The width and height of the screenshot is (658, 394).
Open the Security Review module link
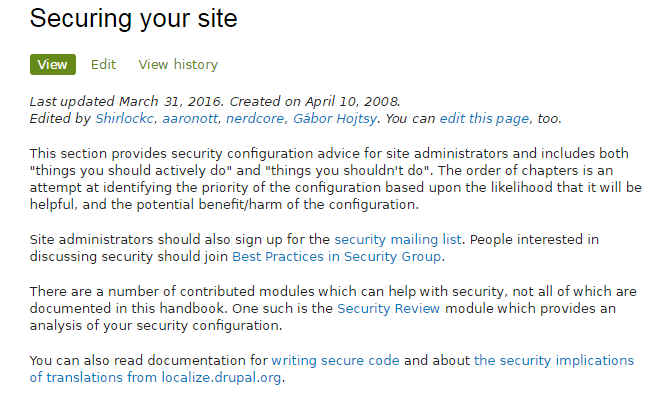389,309
